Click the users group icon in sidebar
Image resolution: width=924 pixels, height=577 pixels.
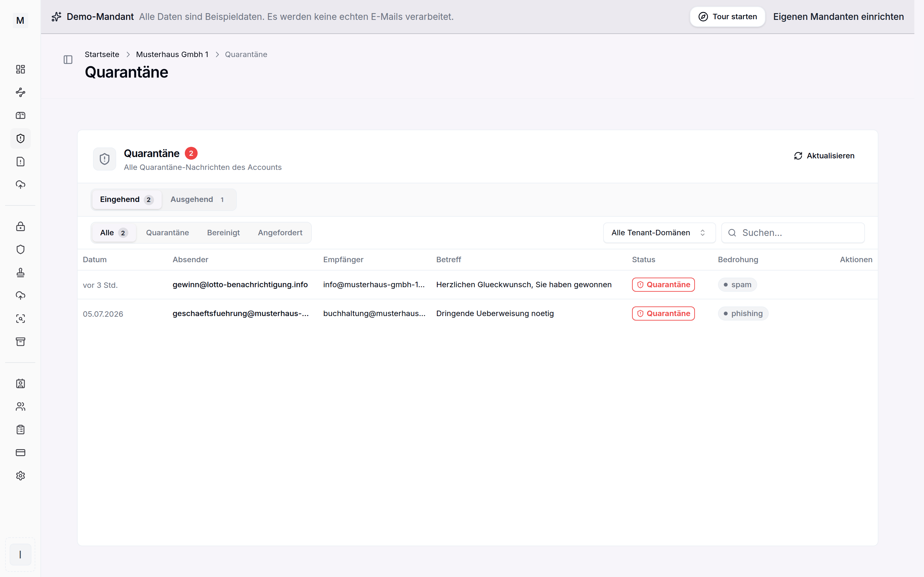coord(20,406)
